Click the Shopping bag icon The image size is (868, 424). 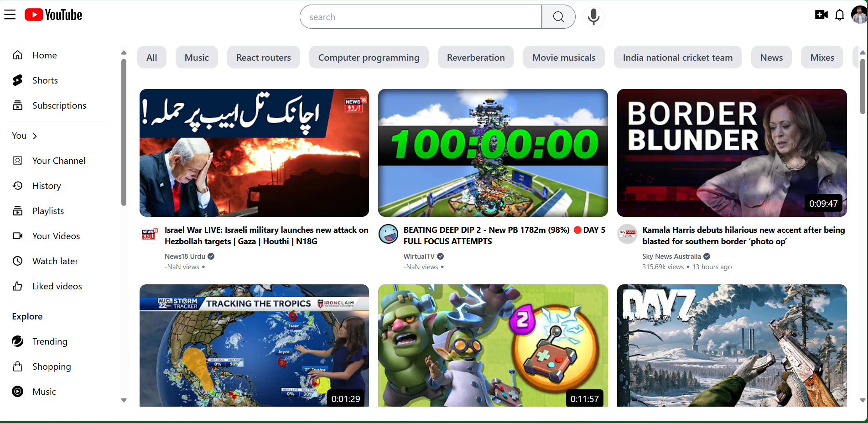(17, 366)
